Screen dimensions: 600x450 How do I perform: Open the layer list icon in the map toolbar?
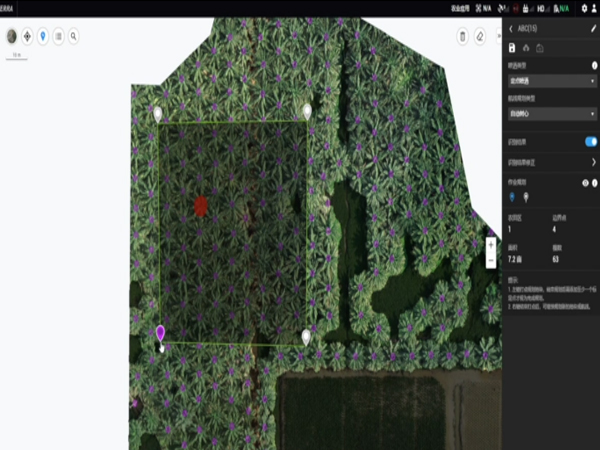59,36
